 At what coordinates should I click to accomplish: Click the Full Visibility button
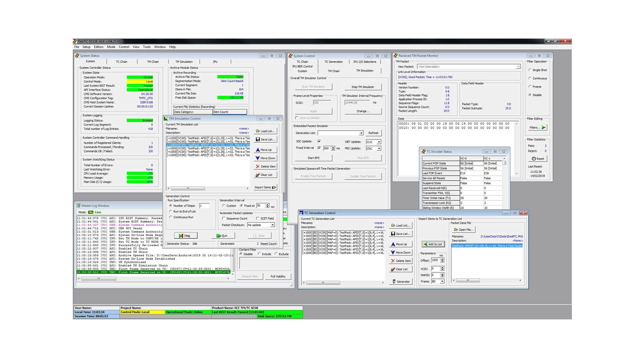click(278, 277)
